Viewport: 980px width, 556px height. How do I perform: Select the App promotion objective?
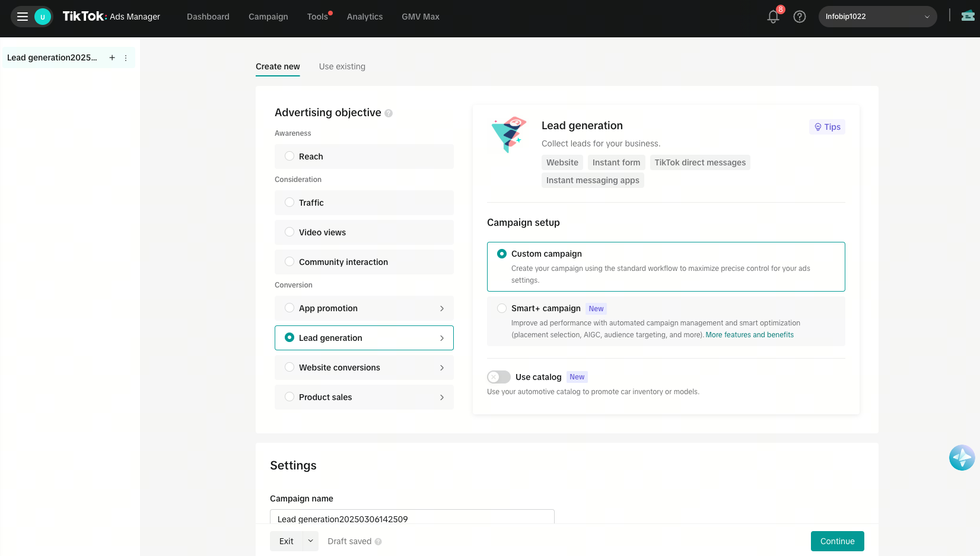364,308
